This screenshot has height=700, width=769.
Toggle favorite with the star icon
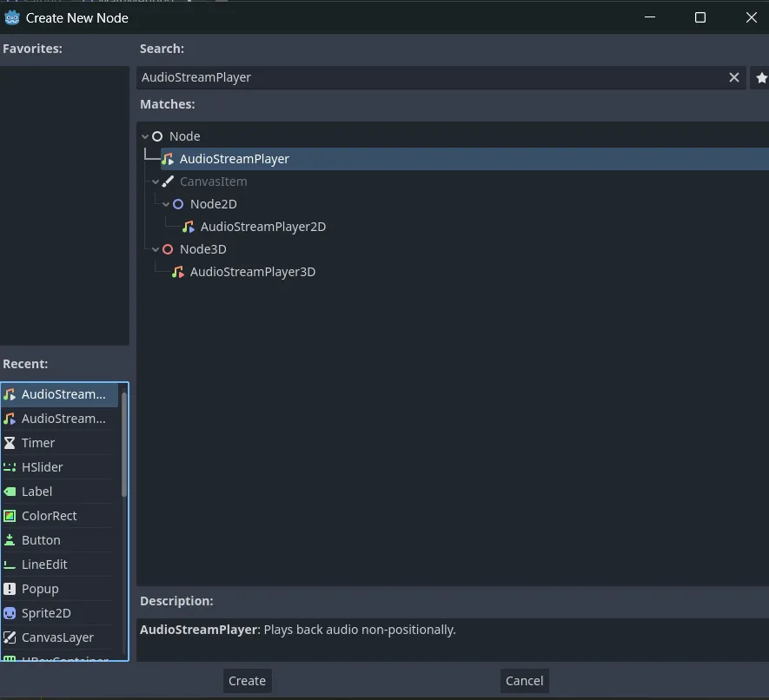coord(761,78)
